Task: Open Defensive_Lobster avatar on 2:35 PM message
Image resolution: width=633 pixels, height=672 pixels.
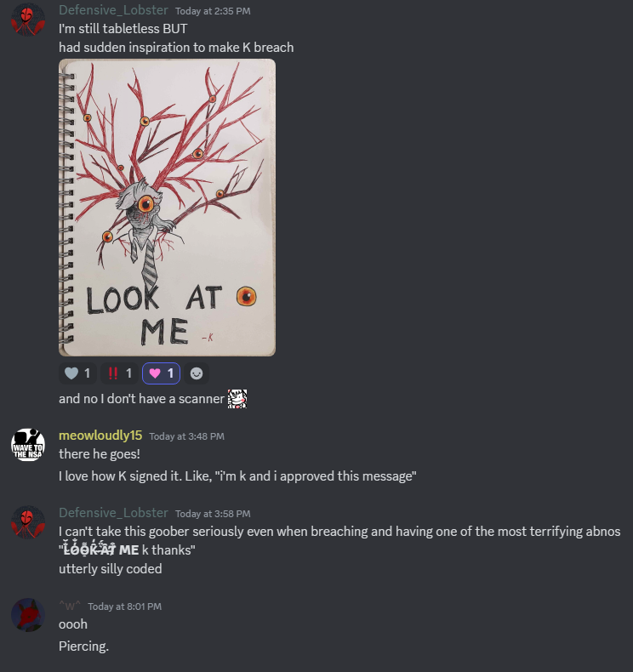Action: (28, 20)
